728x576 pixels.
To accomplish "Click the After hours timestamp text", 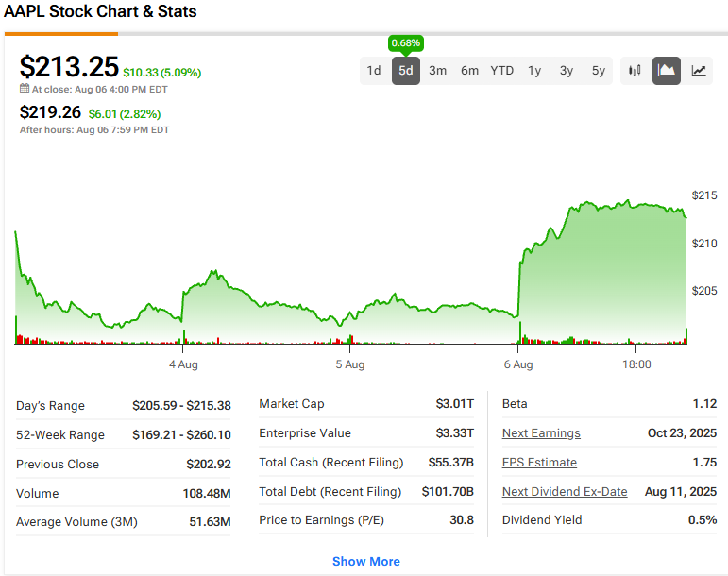I will pyautogui.click(x=94, y=130).
